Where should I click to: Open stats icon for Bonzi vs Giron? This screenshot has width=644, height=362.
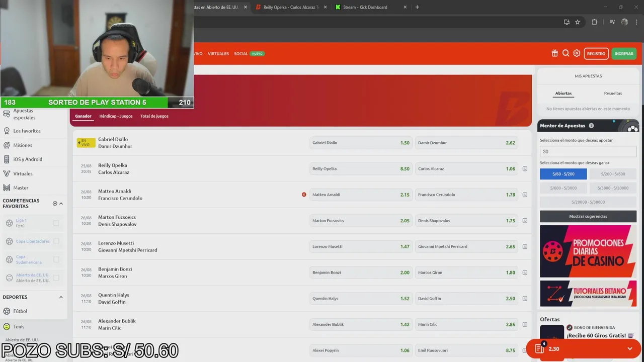coord(525,273)
